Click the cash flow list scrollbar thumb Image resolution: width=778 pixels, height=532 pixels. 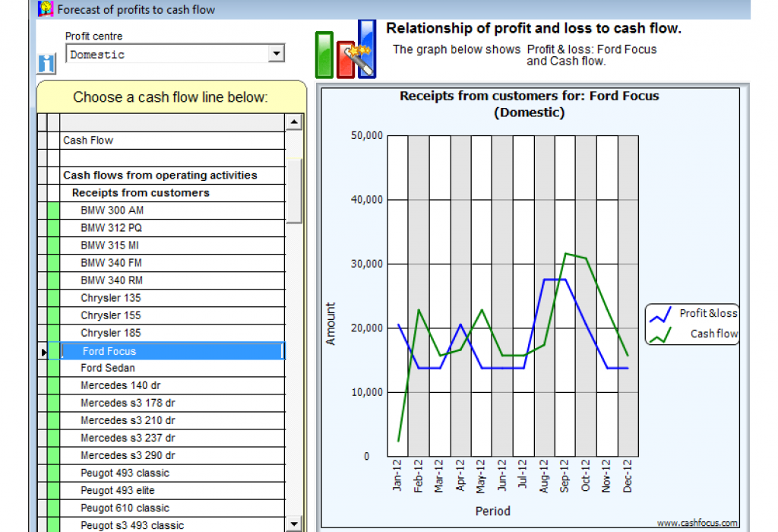[x=294, y=191]
